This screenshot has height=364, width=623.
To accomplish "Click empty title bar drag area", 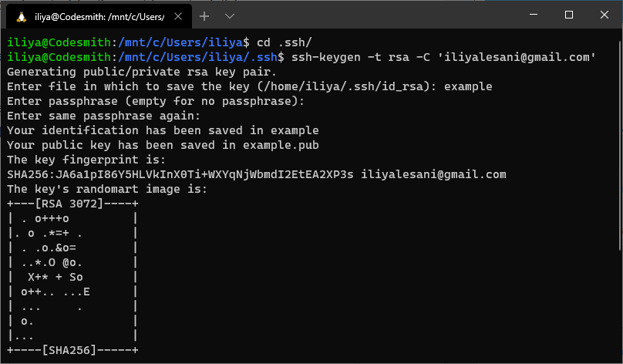I will (378, 15).
